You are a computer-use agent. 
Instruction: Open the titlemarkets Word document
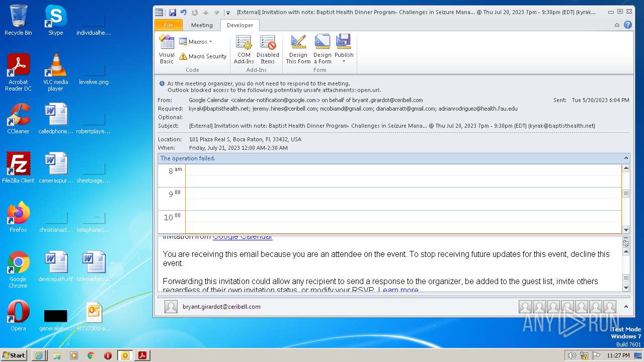click(x=94, y=266)
